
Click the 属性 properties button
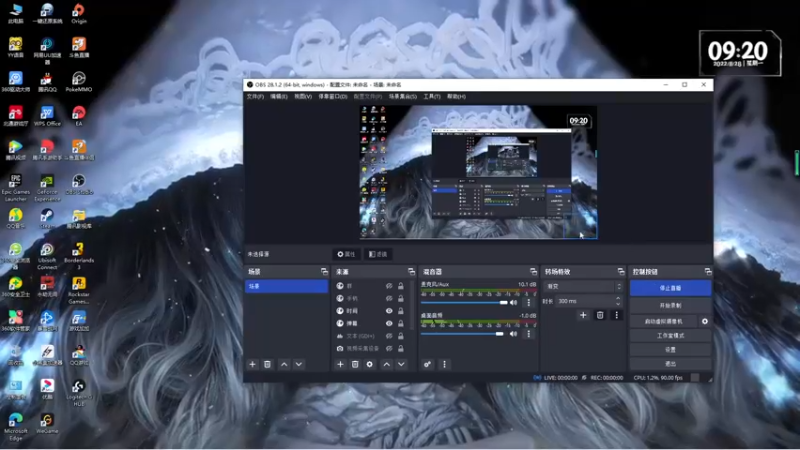coord(346,254)
